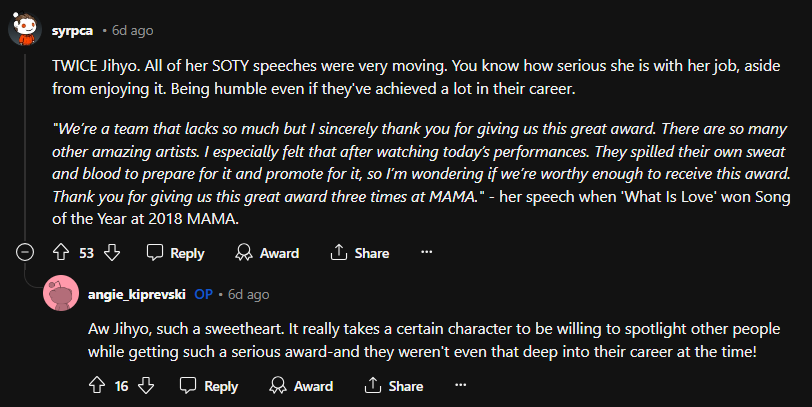Reply to angie_kiprevski's comment

click(209, 385)
